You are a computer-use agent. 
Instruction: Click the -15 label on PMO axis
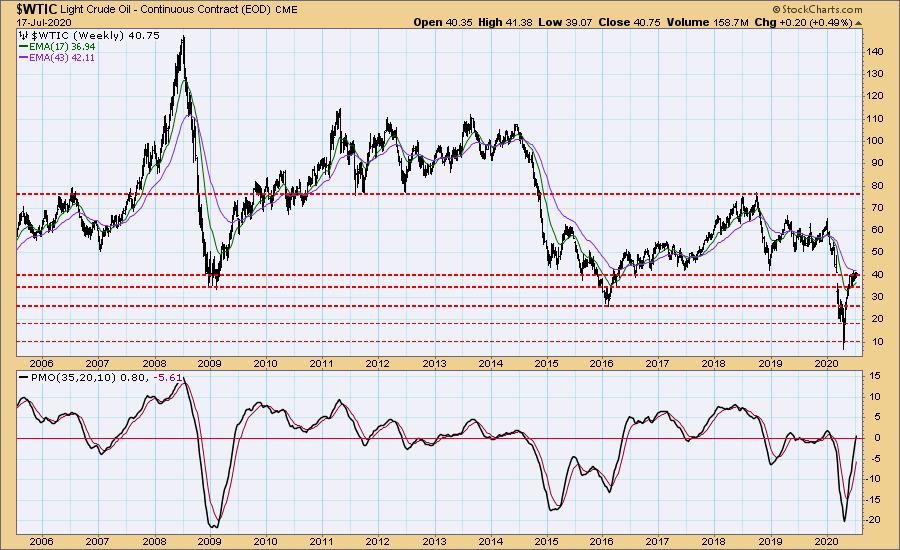coord(873,499)
